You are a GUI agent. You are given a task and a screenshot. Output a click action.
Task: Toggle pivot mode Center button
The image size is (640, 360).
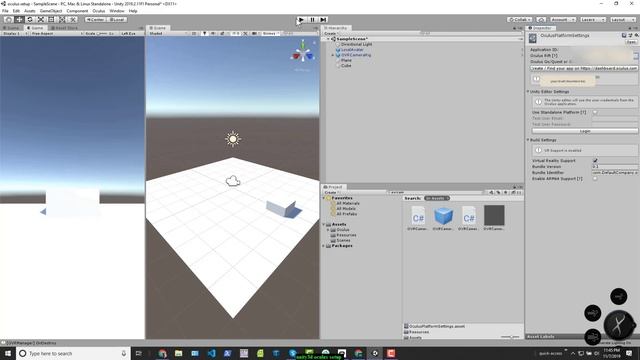point(96,20)
